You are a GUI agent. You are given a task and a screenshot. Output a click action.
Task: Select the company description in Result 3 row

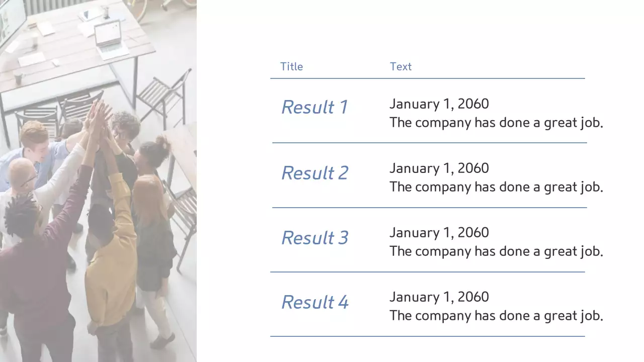coord(496,251)
